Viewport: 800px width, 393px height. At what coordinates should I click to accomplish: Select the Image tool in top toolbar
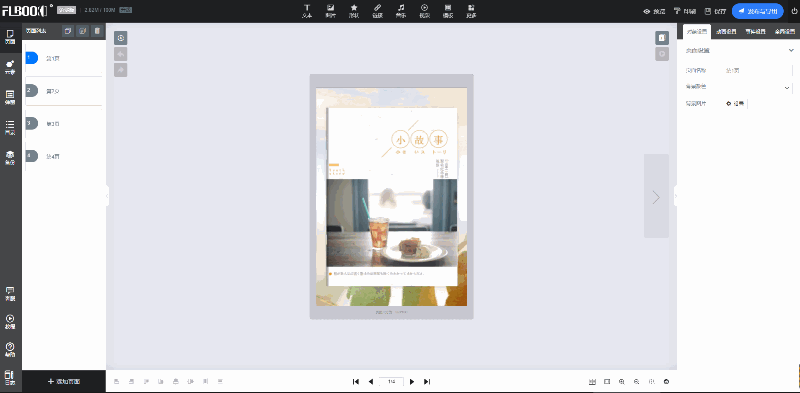tap(331, 11)
